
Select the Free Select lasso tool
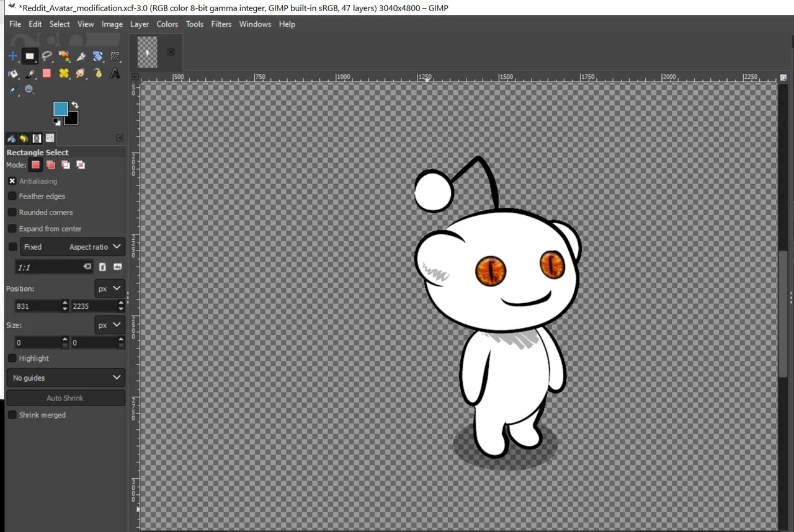click(47, 56)
